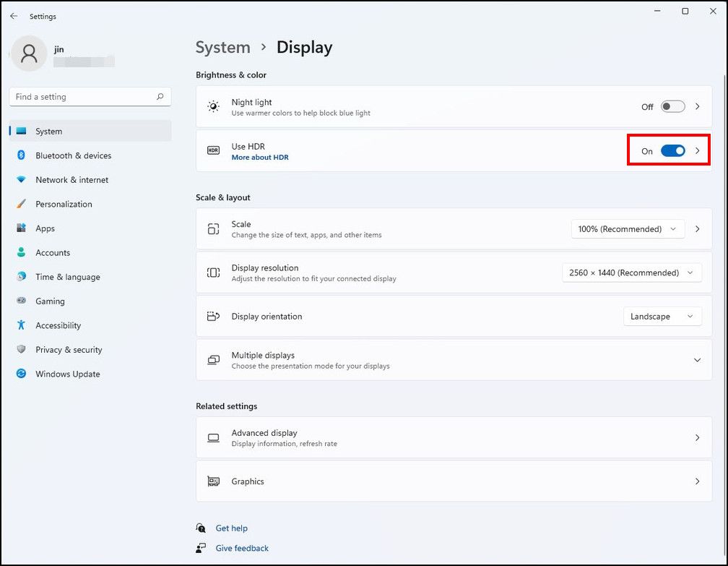This screenshot has height=566, width=728.
Task: Click the Personalization paintbrush icon
Action: coord(21,204)
